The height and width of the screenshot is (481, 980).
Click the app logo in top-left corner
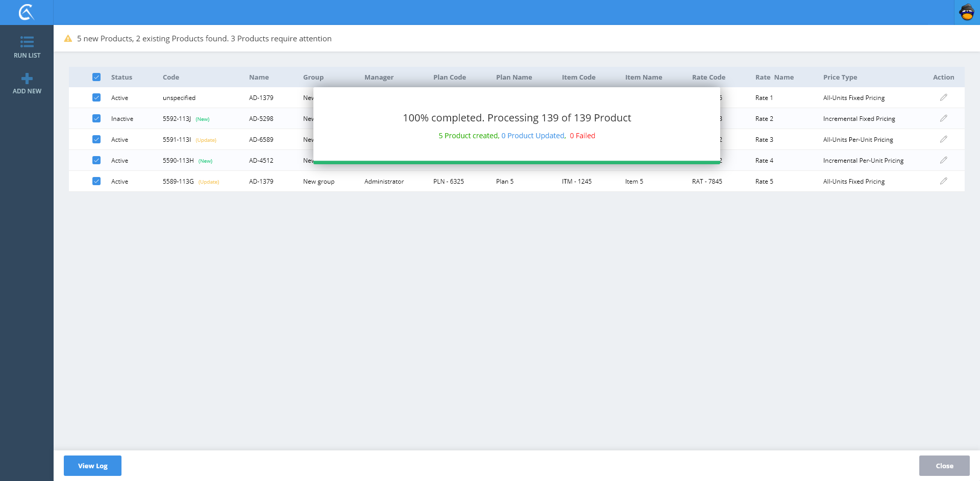[x=26, y=12]
